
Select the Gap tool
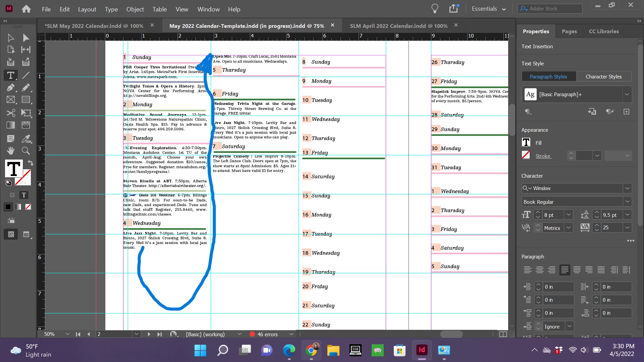pos(26,50)
